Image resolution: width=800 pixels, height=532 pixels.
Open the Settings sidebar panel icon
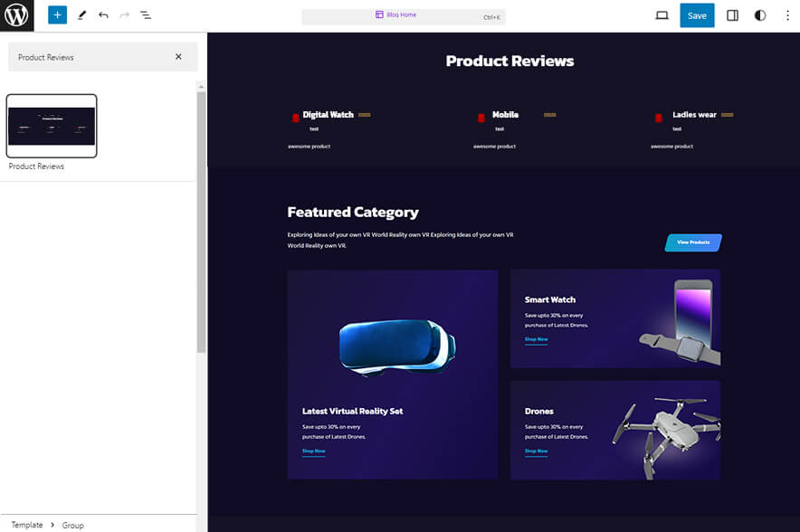tap(732, 14)
